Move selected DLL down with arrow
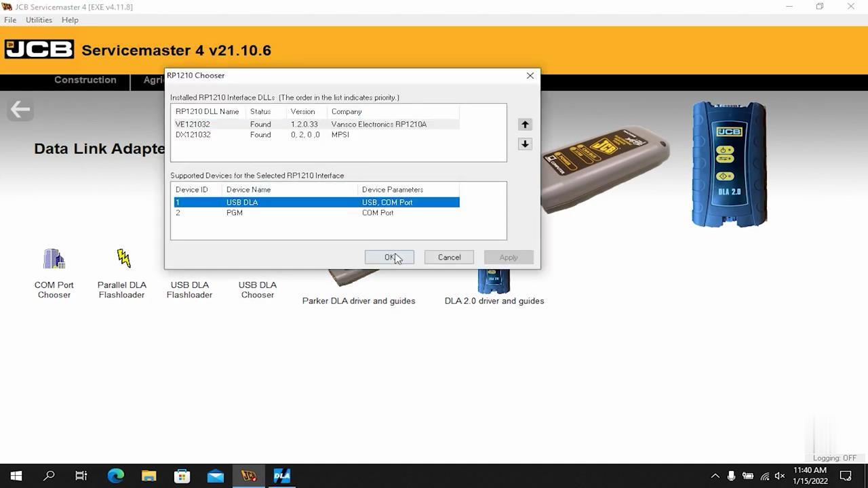Viewport: 868px width, 488px height. 525,144
